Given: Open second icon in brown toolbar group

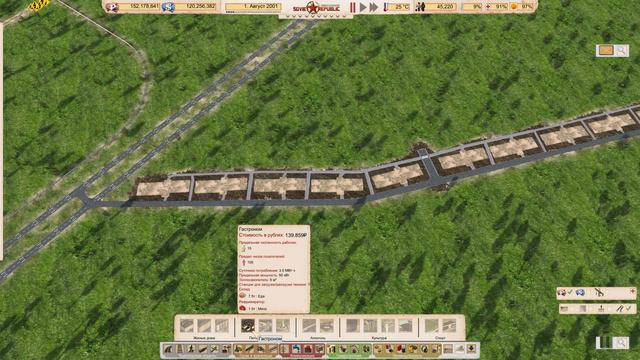Looking at the screenshot, I should point(250,349).
